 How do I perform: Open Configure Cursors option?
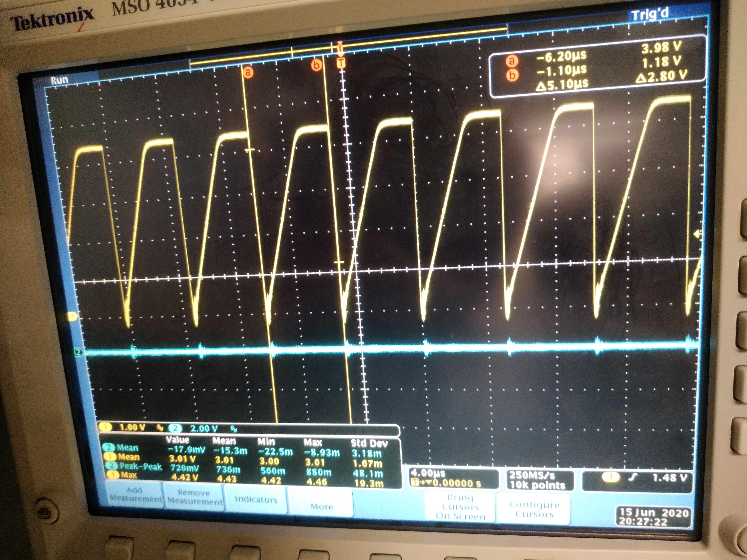535,509
